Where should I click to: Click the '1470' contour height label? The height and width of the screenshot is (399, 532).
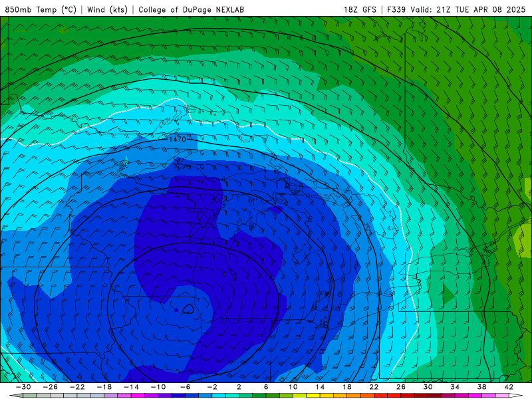(178, 139)
